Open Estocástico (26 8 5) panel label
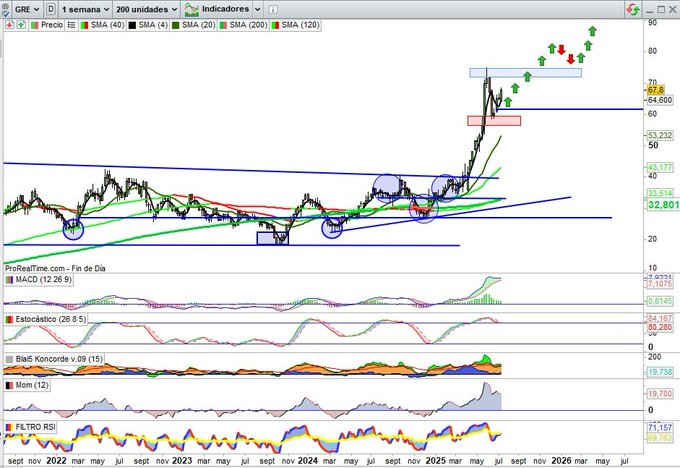Screen dimensions: 680x468 (50, 320)
